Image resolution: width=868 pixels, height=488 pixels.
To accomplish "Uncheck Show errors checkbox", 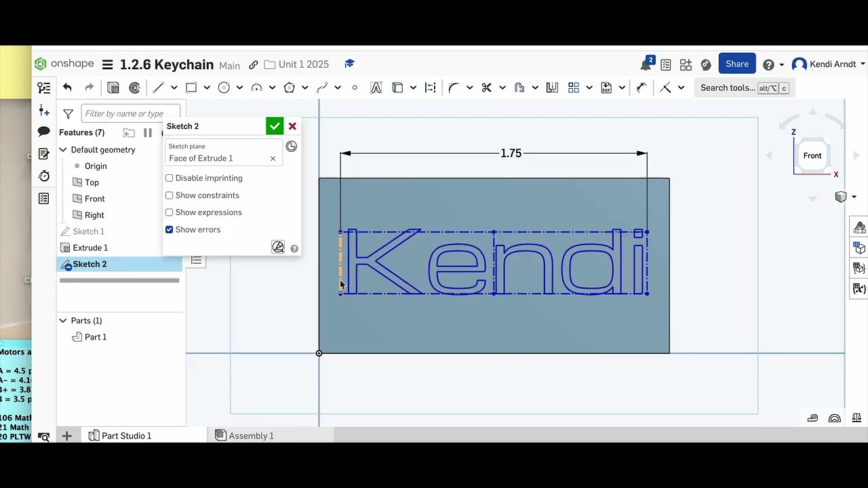I will pos(170,230).
